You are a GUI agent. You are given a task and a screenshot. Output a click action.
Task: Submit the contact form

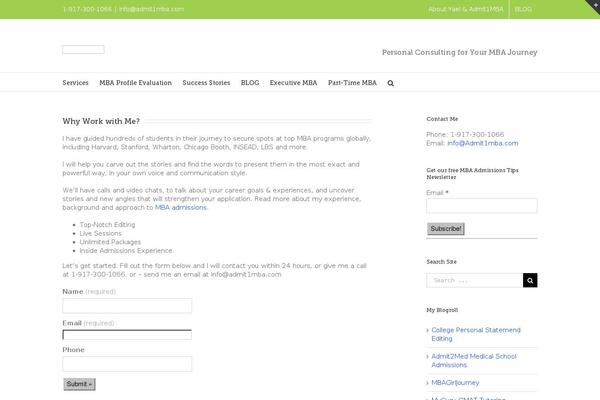point(79,384)
